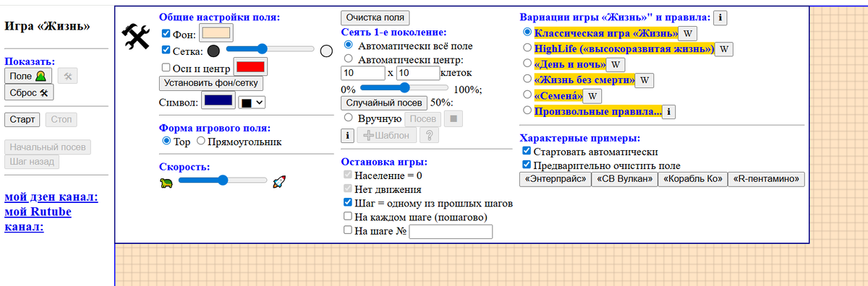Click the small dark grid-size circle
Image resolution: width=868 pixels, height=286 pixels.
pyautogui.click(x=213, y=51)
